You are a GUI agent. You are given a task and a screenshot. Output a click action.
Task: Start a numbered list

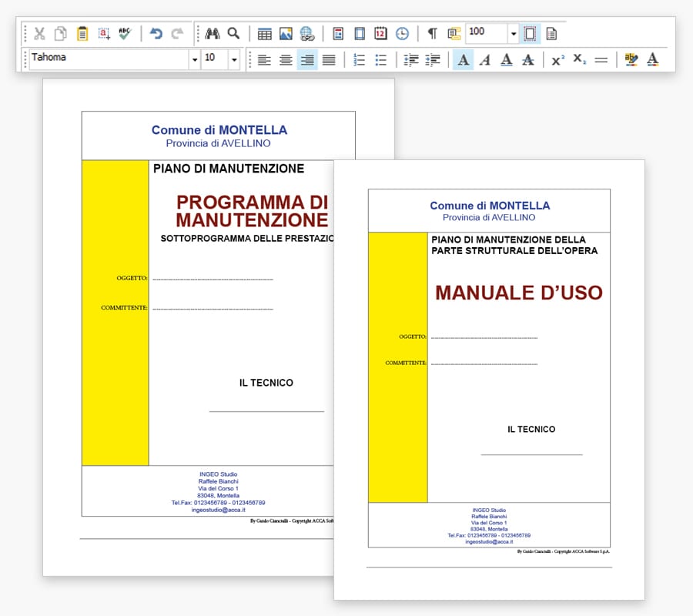pos(359,60)
